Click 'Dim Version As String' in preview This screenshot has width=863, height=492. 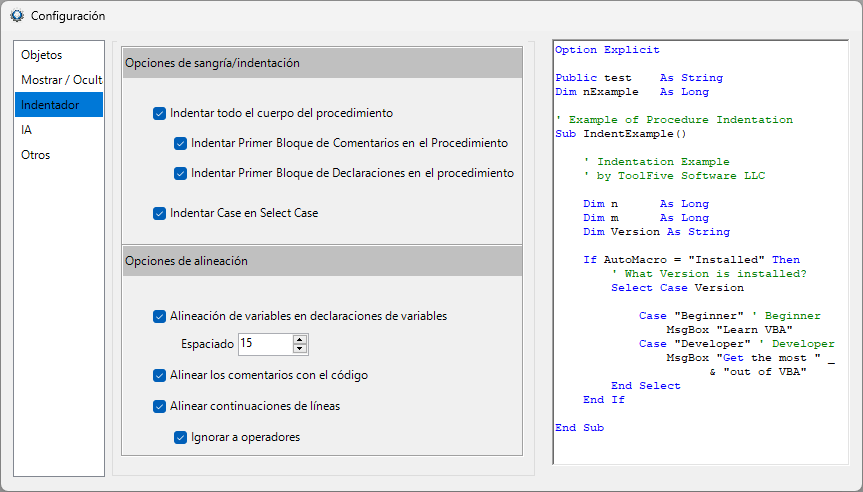(657, 232)
